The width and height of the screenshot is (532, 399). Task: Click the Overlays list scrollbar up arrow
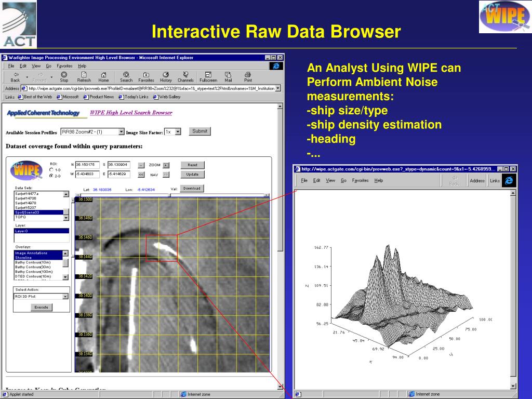tap(66, 253)
